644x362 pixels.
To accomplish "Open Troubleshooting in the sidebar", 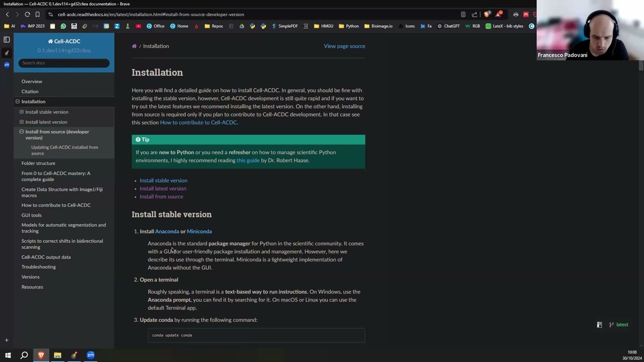I will coord(39,267).
